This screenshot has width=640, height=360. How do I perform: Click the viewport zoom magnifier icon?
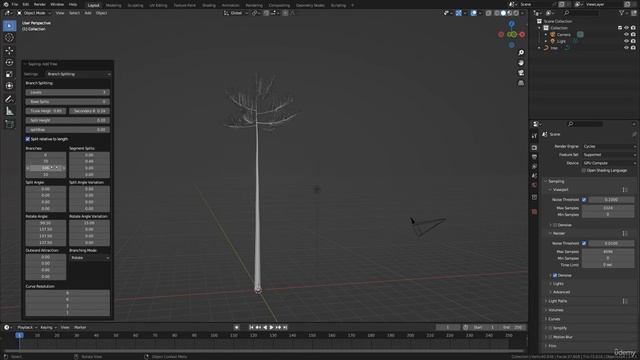(521, 53)
